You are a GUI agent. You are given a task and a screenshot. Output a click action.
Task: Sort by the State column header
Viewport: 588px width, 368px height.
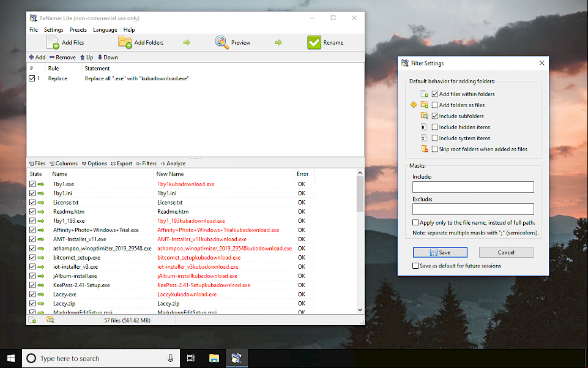(38, 174)
